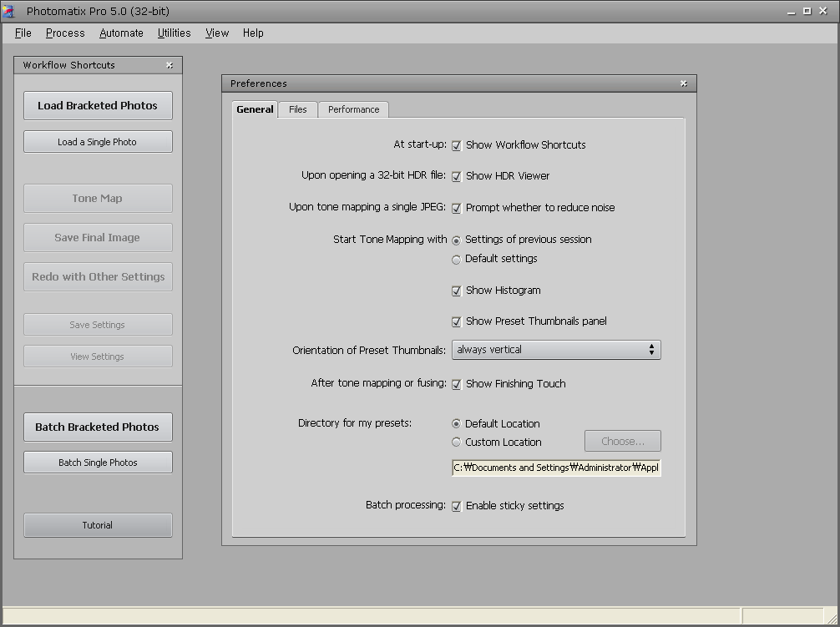Click Batch Bracketed Photos button

coord(98,427)
